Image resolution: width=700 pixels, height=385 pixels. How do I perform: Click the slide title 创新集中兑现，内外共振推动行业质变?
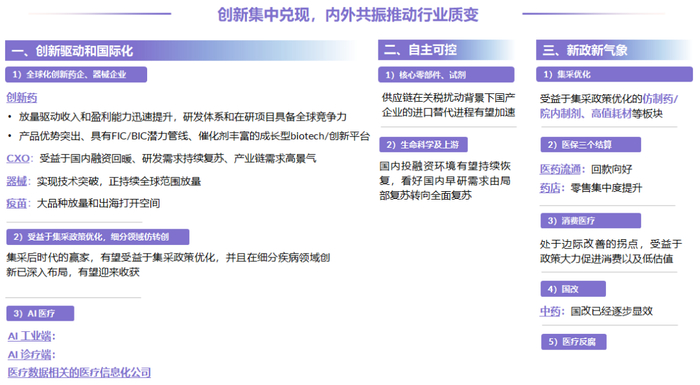(348, 15)
